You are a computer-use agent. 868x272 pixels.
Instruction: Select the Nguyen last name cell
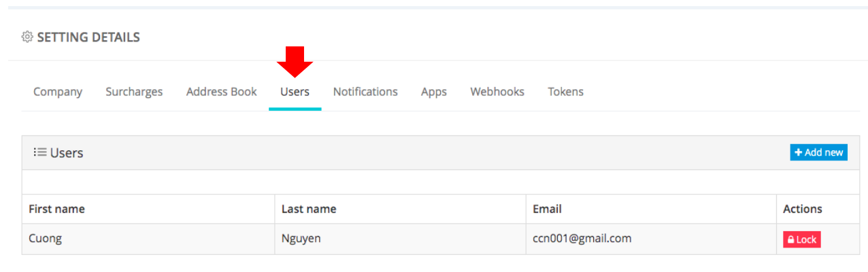[x=301, y=239]
